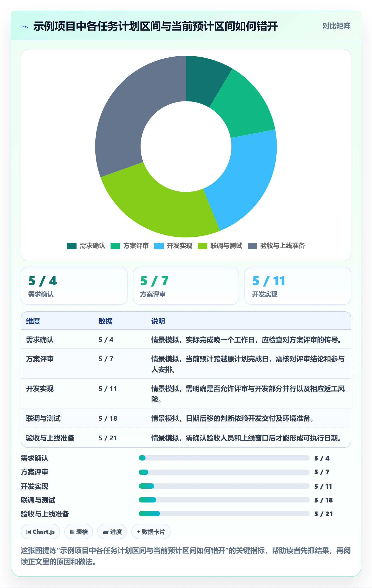Click the 方案评审 progress bar
The height and width of the screenshot is (588, 372).
pos(224,472)
